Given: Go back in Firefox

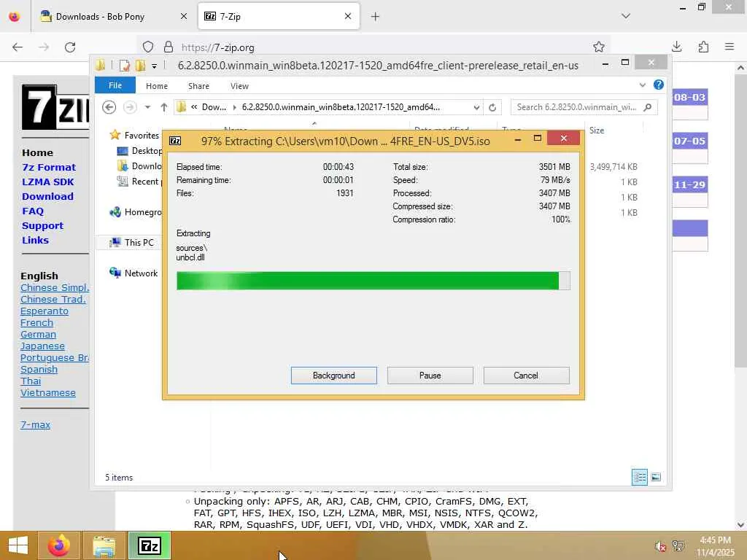Looking at the screenshot, I should (x=18, y=47).
